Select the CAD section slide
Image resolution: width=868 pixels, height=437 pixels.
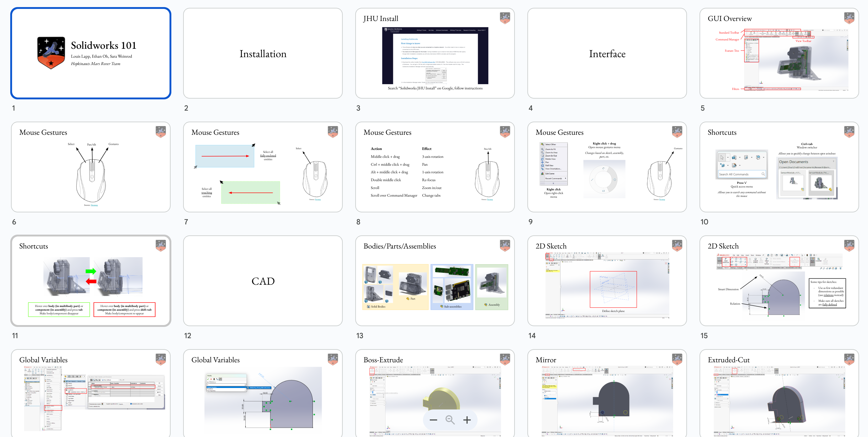click(262, 281)
